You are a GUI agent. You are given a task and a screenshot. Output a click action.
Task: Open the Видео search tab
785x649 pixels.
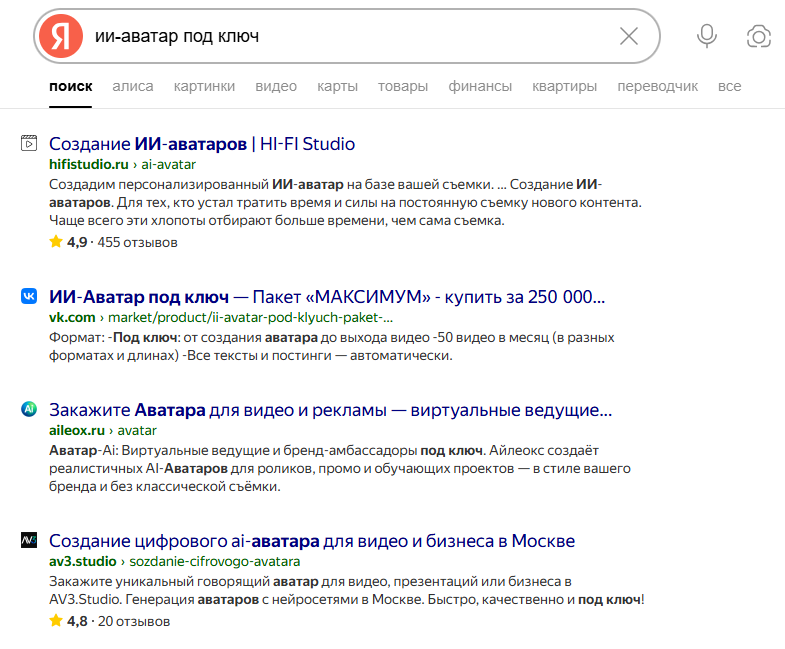276,86
